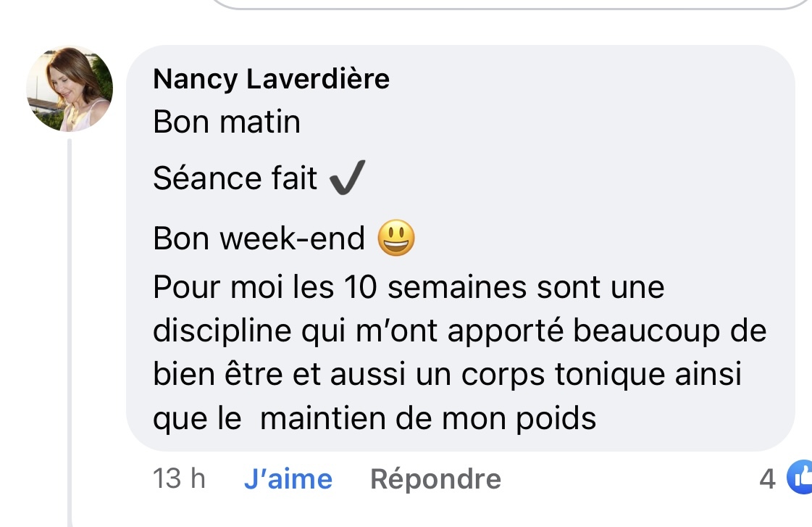Screen dimensions: 812x527
Task: View the reaction count of 4
Action: [767, 479]
